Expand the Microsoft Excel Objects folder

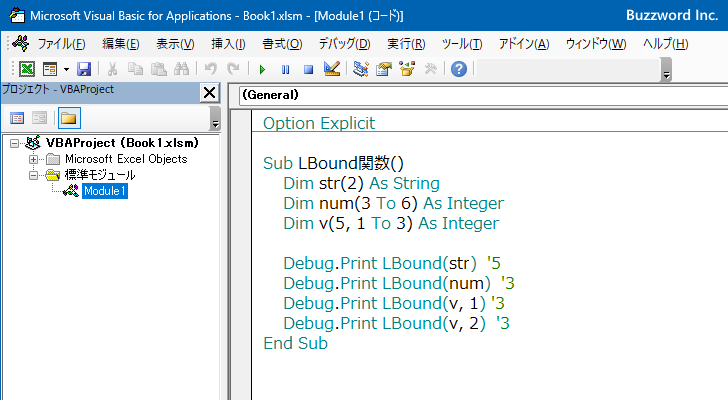click(33, 160)
